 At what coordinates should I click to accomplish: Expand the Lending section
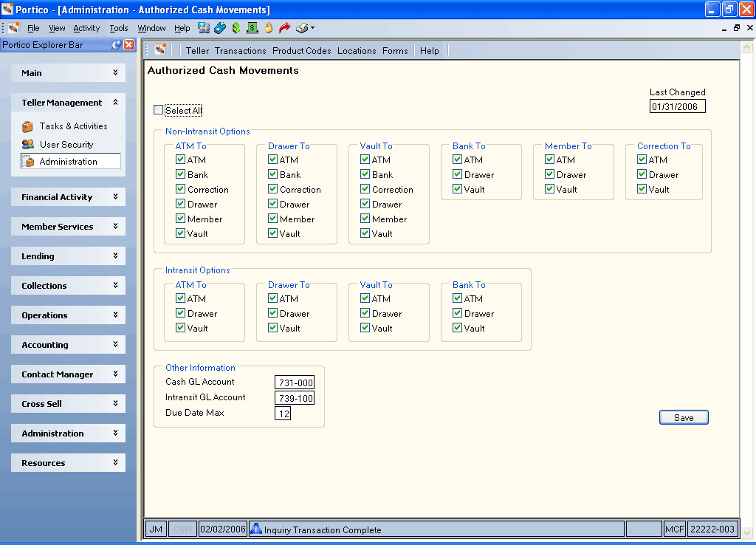point(116,256)
